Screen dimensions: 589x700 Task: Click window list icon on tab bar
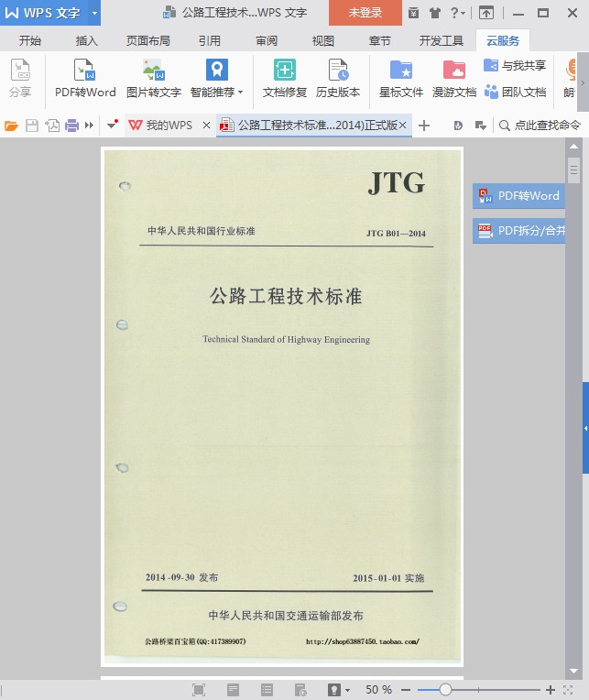(x=480, y=126)
